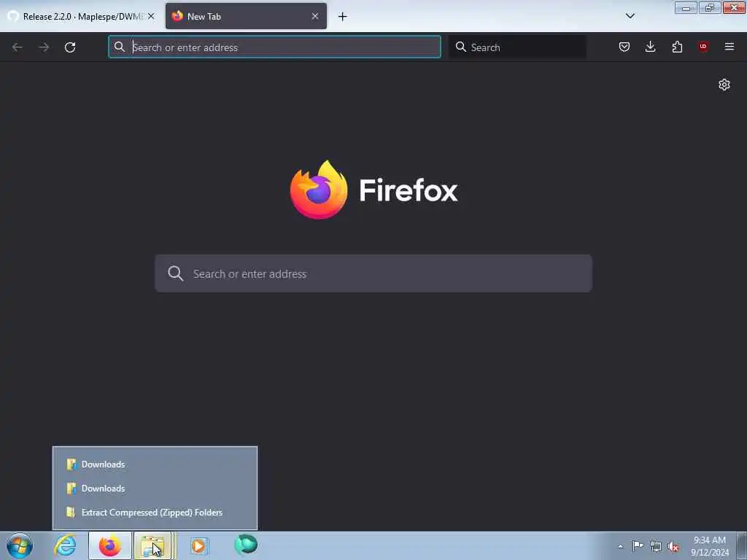
Task: Click the Firefox logo on New Tab page
Action: coord(319,190)
